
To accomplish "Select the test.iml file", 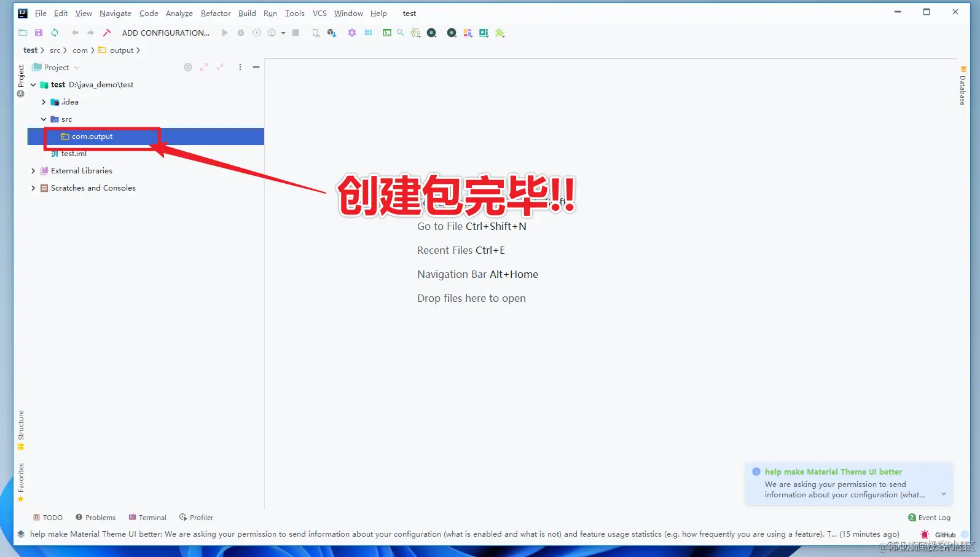I will [74, 154].
